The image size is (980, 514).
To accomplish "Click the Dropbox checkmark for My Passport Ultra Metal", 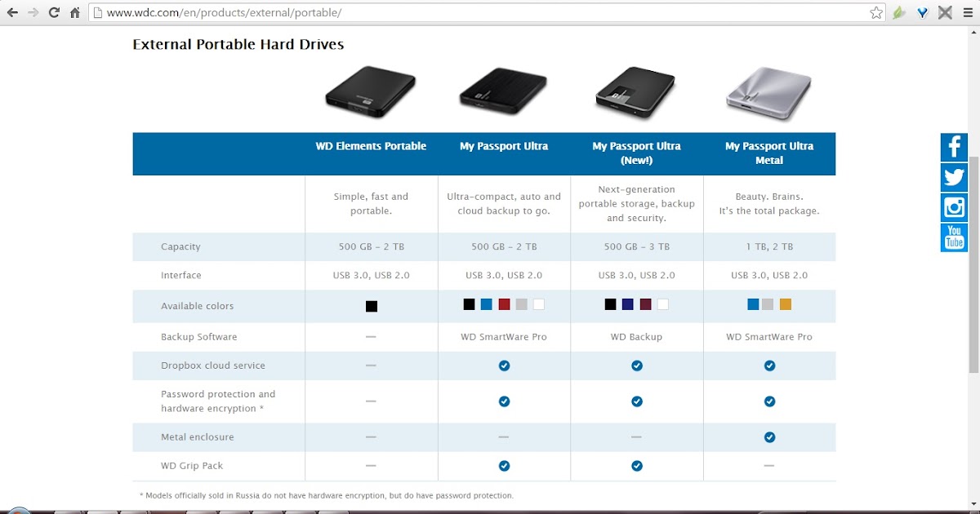I will pos(769,366).
